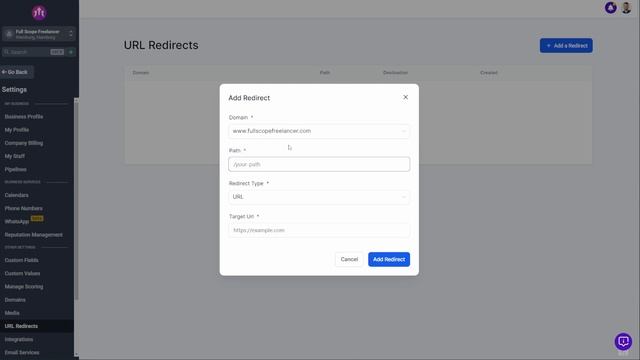The image size is (640, 360).
Task: Open Phone Numbers settings
Action: click(23, 208)
